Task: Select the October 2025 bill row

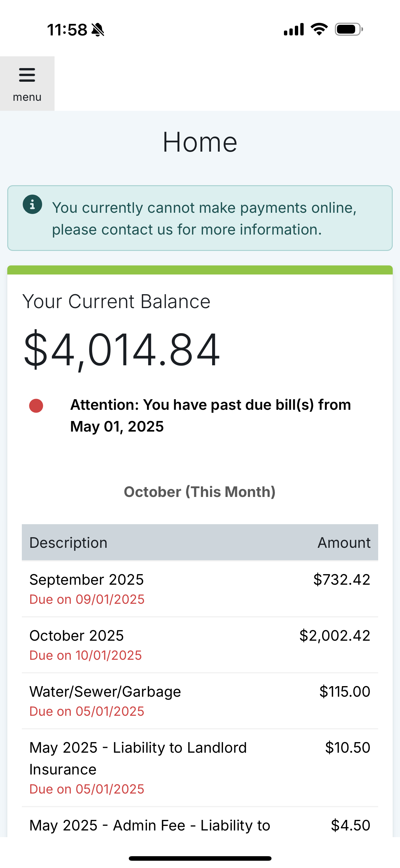Action: click(200, 645)
